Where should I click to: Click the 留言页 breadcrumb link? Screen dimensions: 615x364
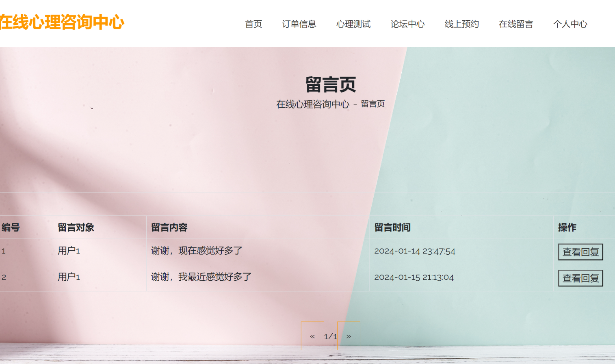(373, 104)
